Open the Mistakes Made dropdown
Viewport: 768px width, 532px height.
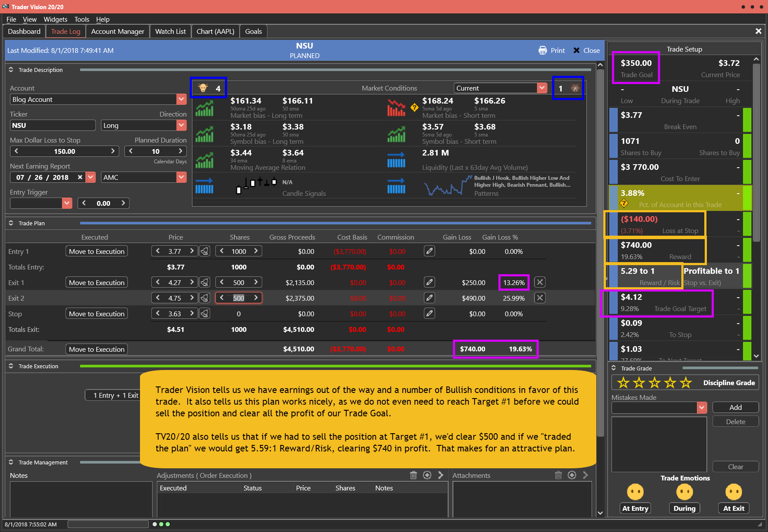point(702,407)
